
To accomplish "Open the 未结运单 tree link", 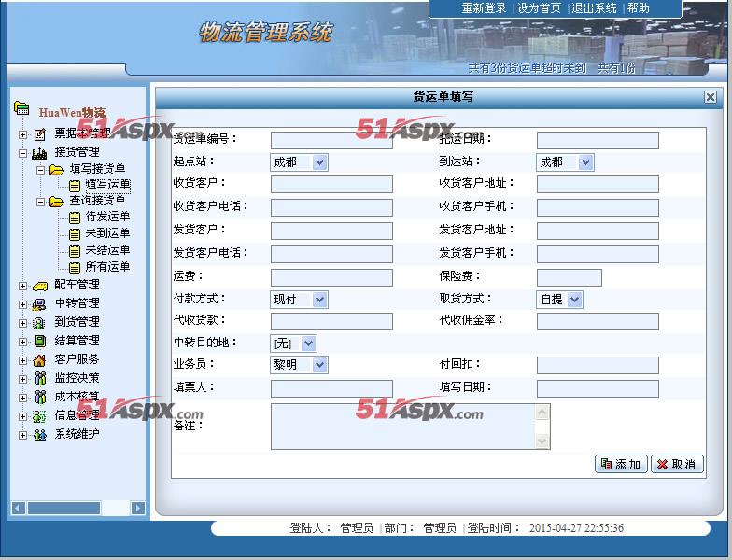I will [x=108, y=250].
